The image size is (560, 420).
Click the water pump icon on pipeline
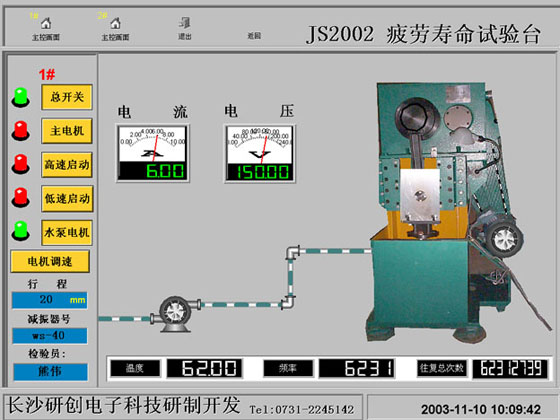pyautogui.click(x=175, y=314)
